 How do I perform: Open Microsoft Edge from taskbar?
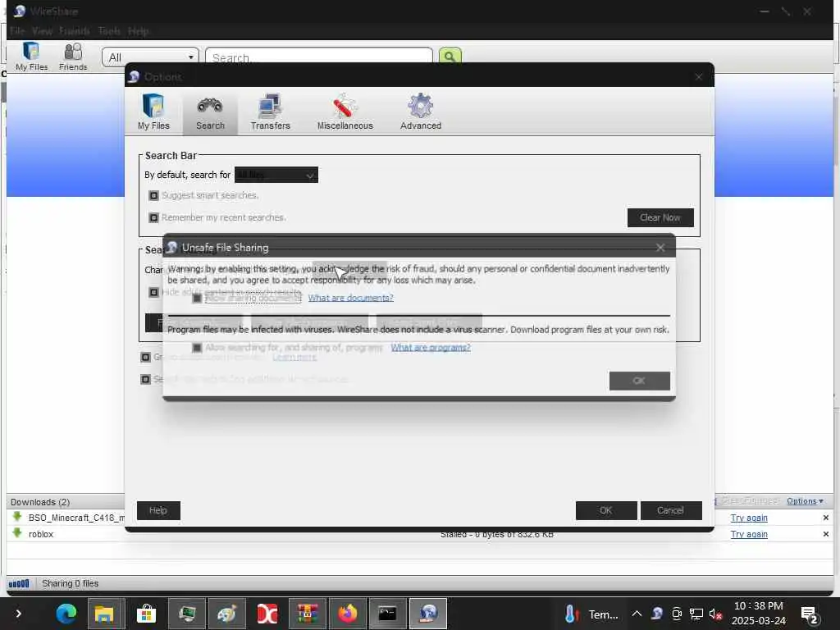pyautogui.click(x=66, y=614)
